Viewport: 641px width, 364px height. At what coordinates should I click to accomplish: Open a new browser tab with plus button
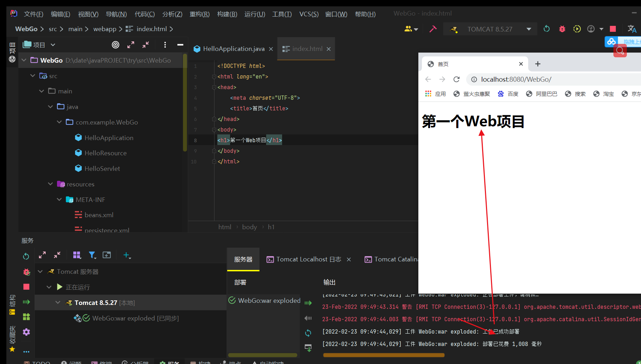(538, 64)
